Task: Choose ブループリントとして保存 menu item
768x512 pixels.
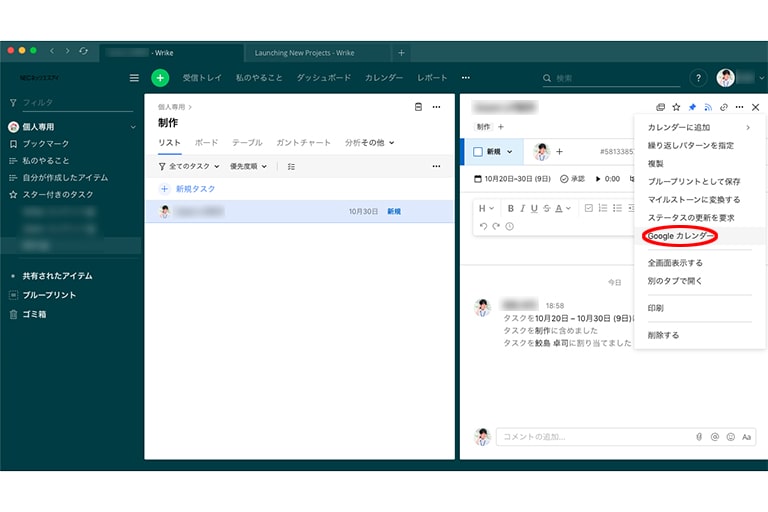Action: click(x=694, y=182)
